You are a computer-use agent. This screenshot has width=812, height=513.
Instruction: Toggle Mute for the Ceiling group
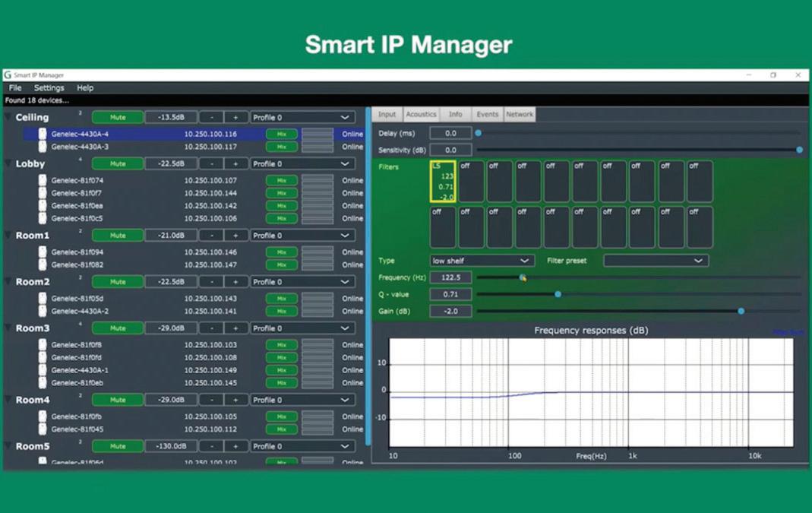118,118
